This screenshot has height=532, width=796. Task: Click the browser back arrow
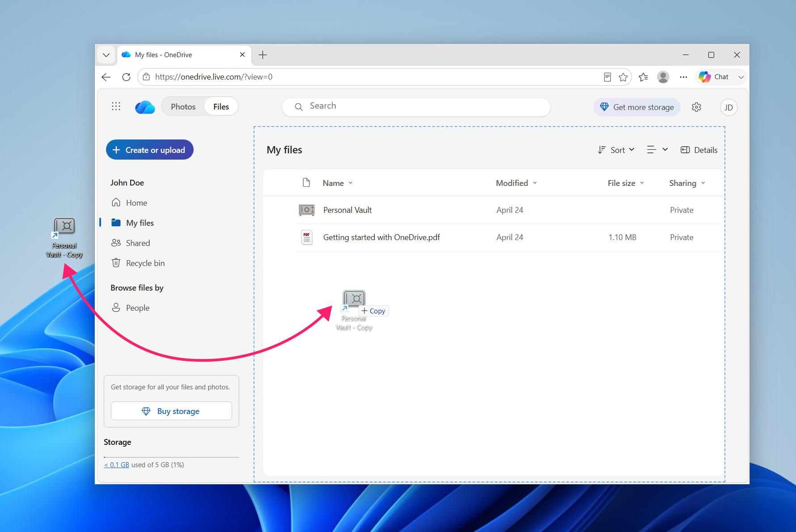(x=106, y=77)
